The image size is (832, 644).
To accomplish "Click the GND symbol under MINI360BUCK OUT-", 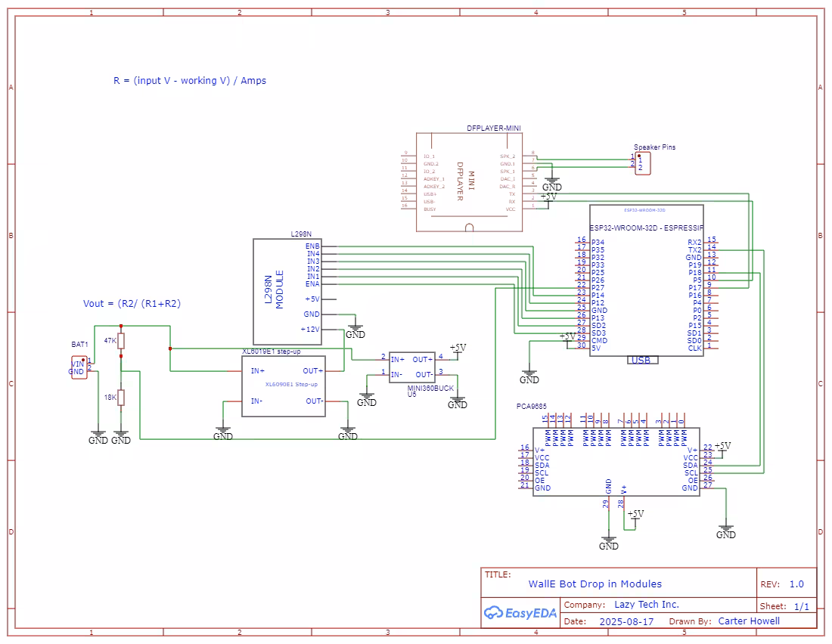I will tap(458, 401).
